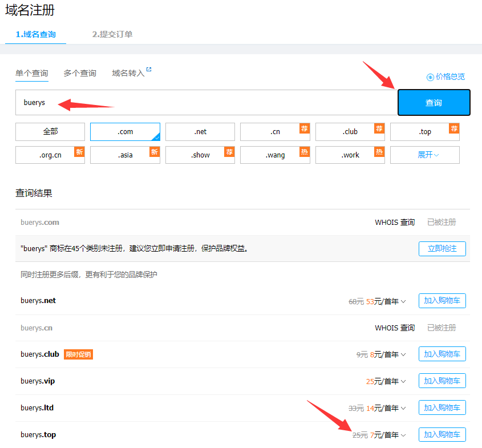
Task: Add buerys.top to cart
Action: (x=442, y=434)
